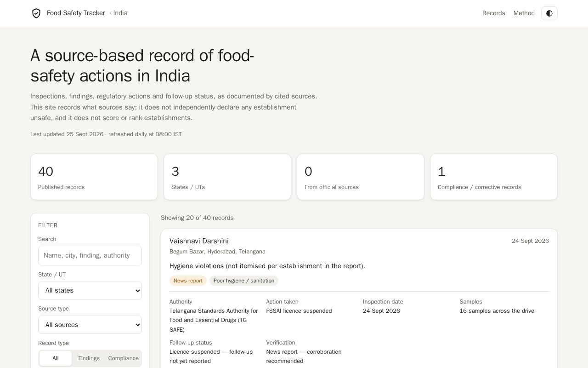
Task: Click the Showing 20 of 40 records text
Action: tap(197, 218)
